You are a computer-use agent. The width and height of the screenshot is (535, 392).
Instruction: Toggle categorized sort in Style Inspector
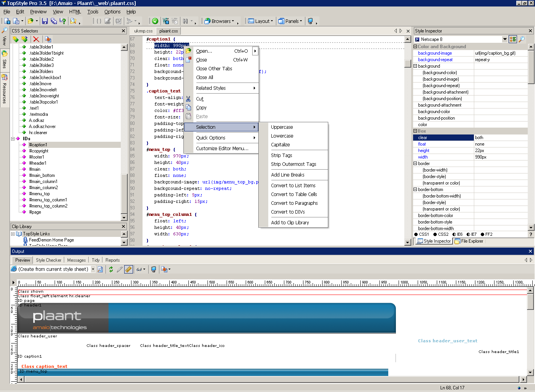tap(513, 39)
